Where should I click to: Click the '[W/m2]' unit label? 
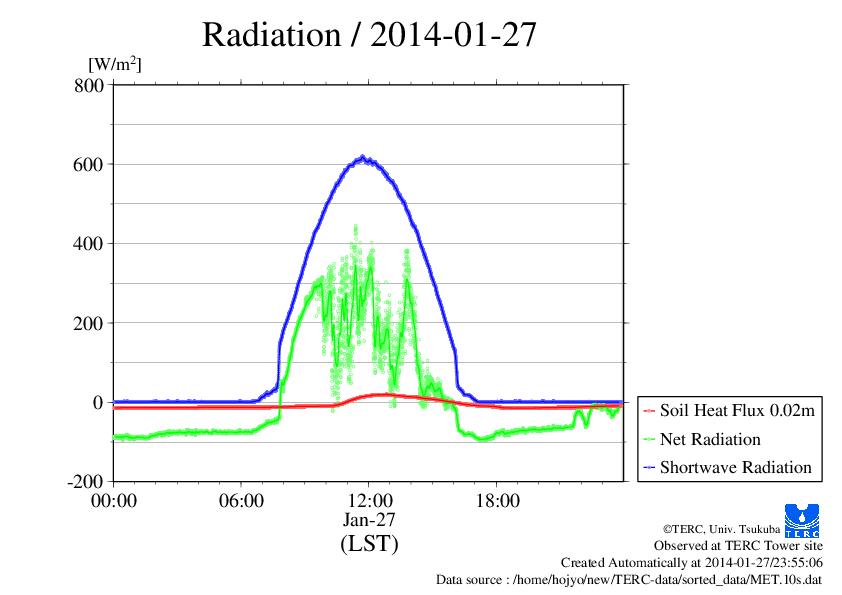click(115, 64)
